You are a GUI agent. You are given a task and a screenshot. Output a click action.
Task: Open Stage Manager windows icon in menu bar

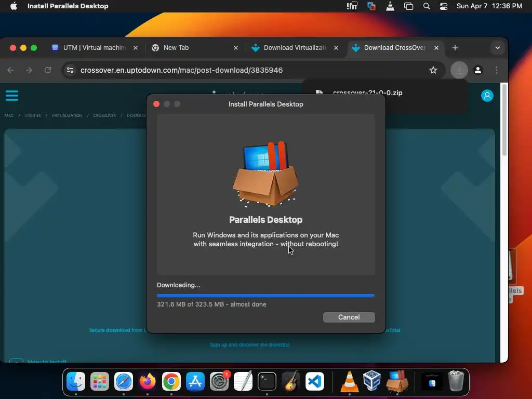(408, 6)
